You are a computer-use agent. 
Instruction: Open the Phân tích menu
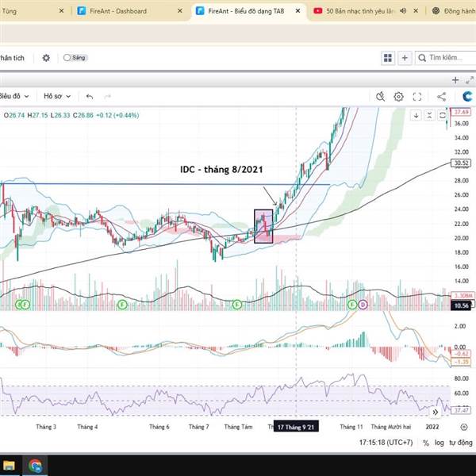coord(12,58)
